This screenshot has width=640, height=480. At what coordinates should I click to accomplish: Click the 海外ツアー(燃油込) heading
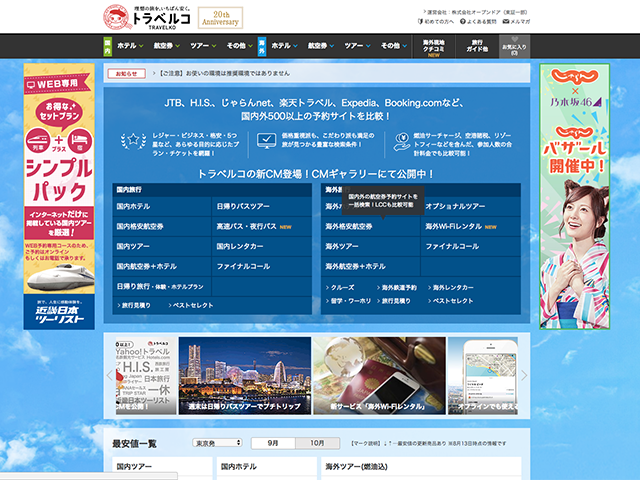tap(356, 466)
